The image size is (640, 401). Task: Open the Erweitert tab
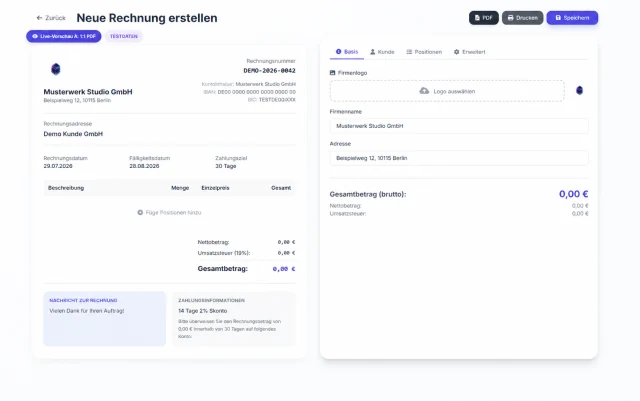469,52
